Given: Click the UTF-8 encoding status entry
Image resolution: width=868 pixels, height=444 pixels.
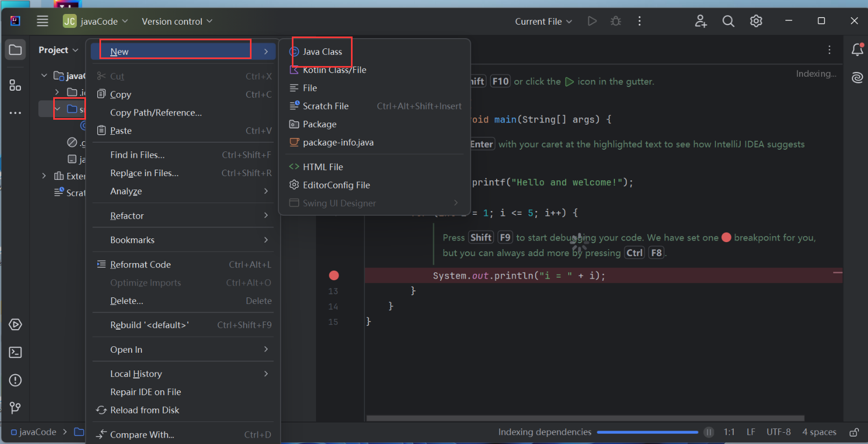Looking at the screenshot, I should (x=778, y=432).
